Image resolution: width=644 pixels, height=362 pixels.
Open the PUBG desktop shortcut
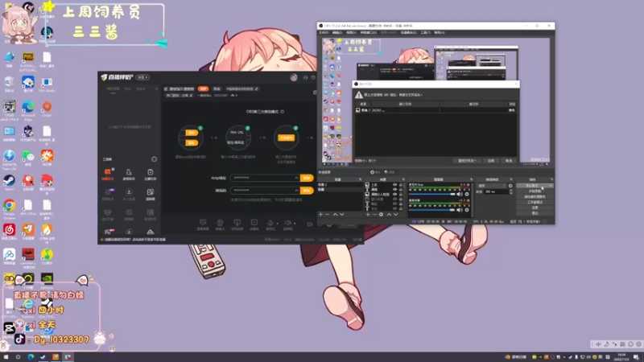pos(28,60)
